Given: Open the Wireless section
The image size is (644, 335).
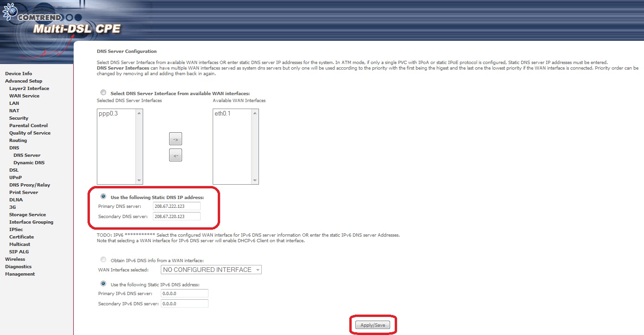Looking at the screenshot, I should pyautogui.click(x=15, y=259).
